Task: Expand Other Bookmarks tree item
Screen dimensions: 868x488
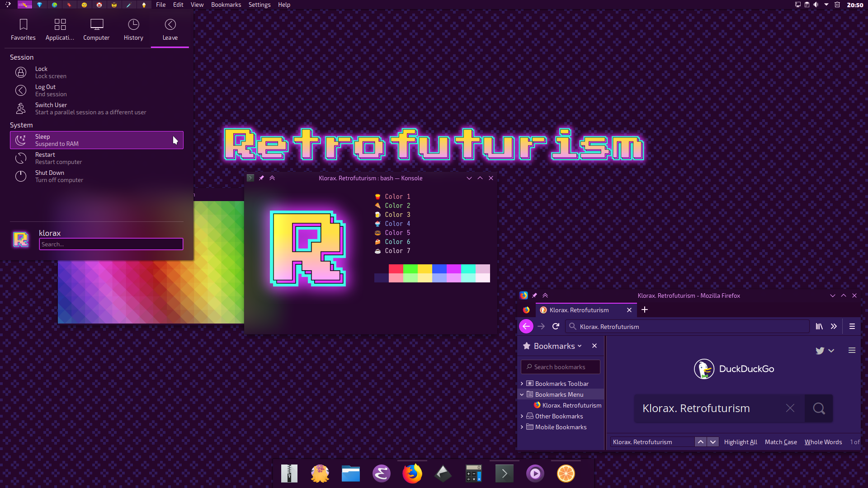Action: [x=522, y=416]
